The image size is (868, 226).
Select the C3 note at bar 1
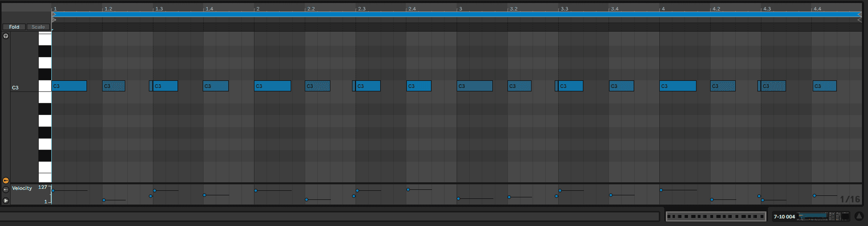coord(69,86)
